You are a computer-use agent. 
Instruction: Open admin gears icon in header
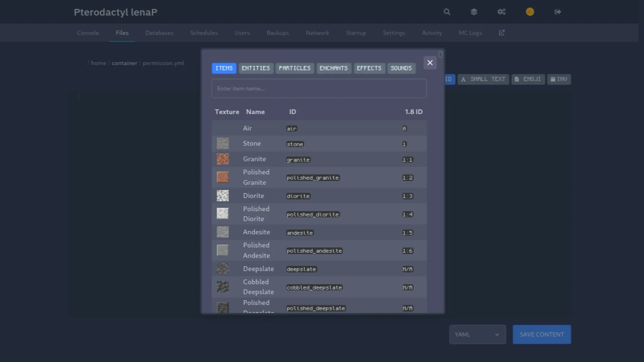(x=501, y=12)
